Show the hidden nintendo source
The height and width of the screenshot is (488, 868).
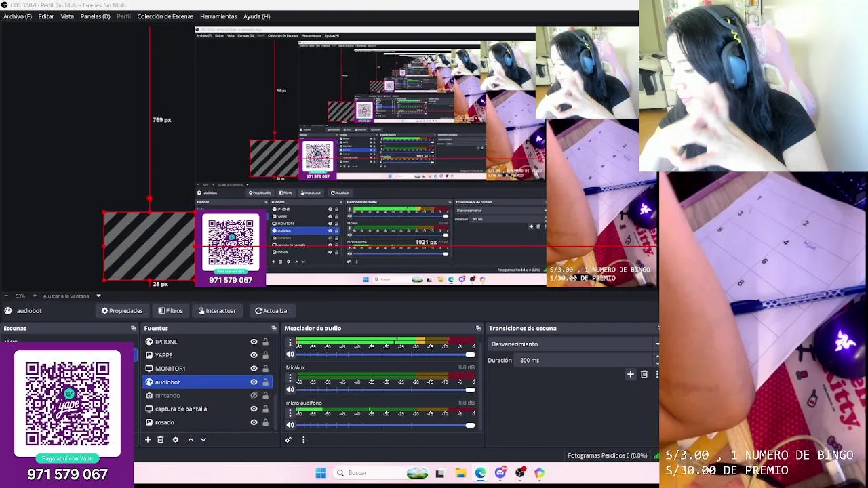coord(254,396)
